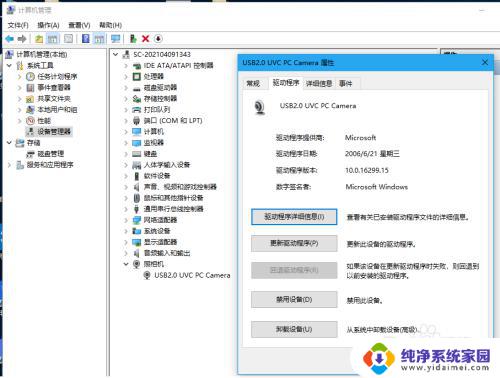This screenshot has height=378, width=500.
Task: Click the 任务计划程序 clock icon
Action: click(x=30, y=77)
